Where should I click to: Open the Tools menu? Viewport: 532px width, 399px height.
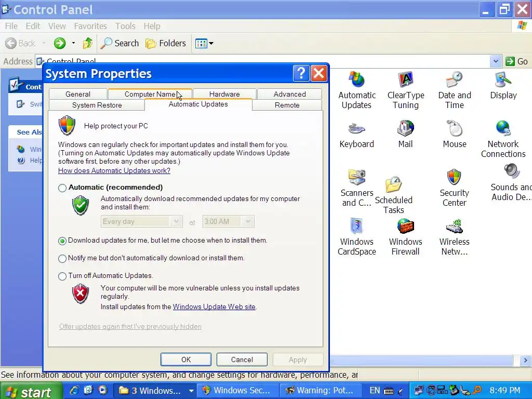pos(125,26)
